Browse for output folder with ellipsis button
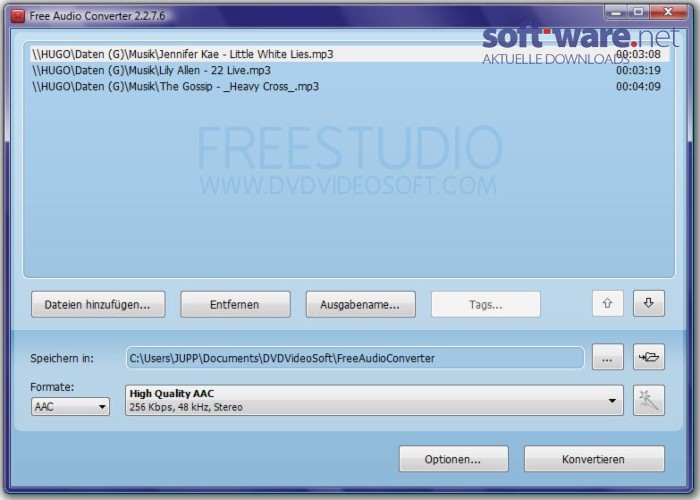Image resolution: width=700 pixels, height=500 pixels. (608, 357)
